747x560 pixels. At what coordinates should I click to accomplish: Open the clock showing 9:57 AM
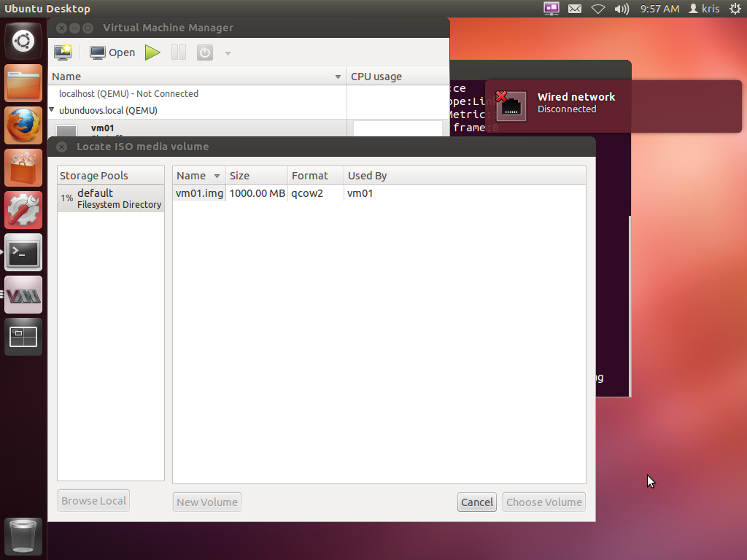659,9
